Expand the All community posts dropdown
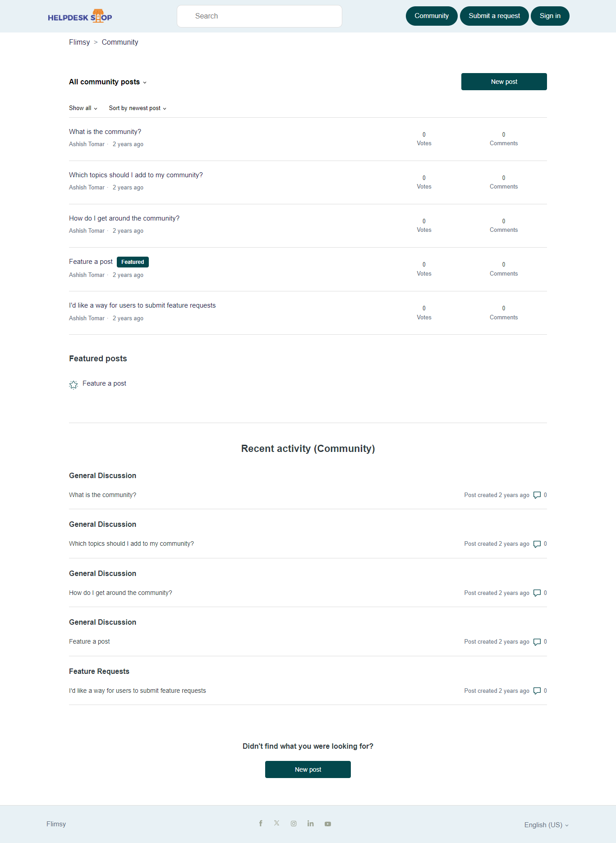Image resolution: width=616 pixels, height=843 pixels. pos(108,82)
